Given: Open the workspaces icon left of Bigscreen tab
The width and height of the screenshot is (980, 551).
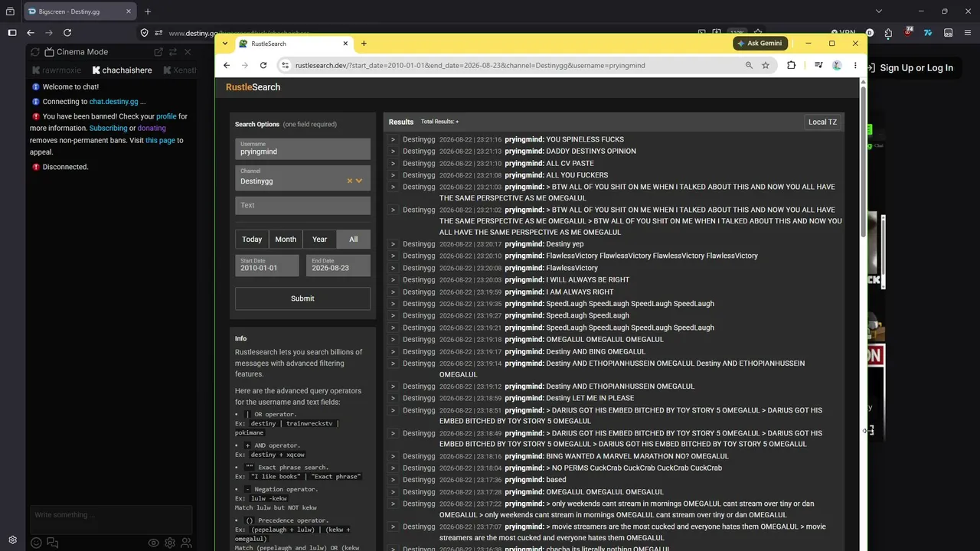Looking at the screenshot, I should pos(10,11).
